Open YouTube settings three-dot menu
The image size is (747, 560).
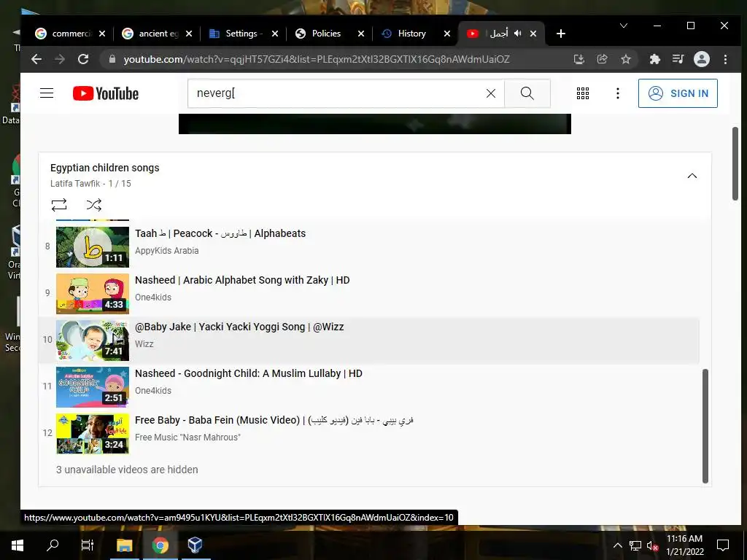click(617, 93)
